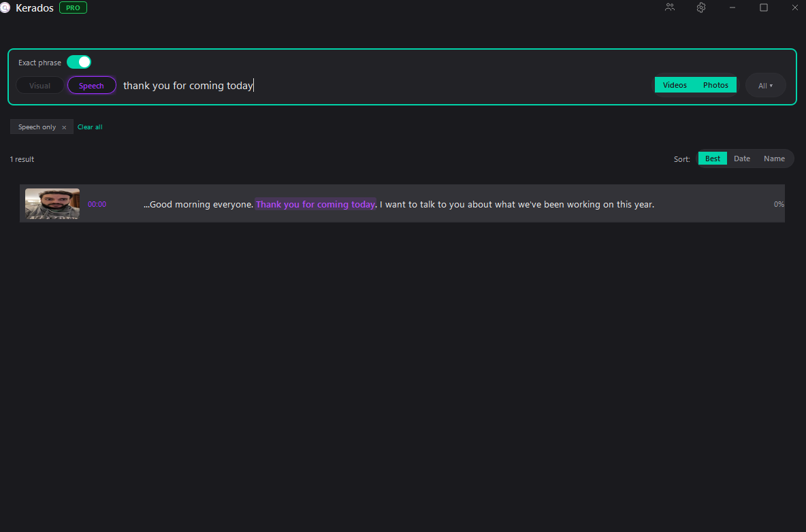806x532 pixels.
Task: Toggle the Exact phrase switch off
Action: 79,62
